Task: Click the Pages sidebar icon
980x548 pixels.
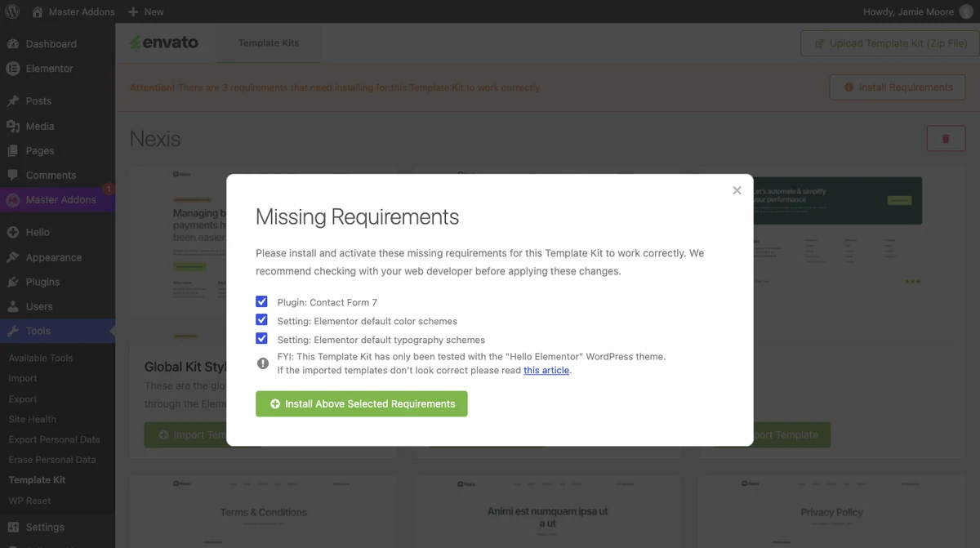Action: 13,150
